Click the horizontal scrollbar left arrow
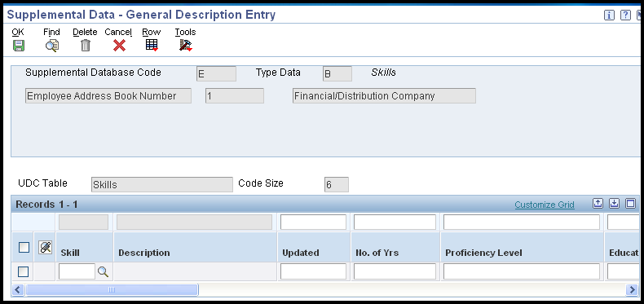Viewport: 644px width, 304px height. (18, 289)
